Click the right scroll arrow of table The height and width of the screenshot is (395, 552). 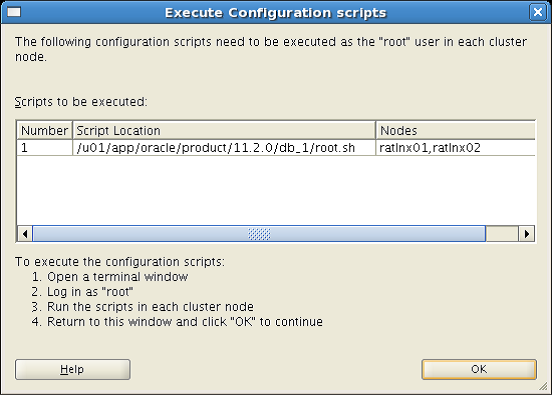pyautogui.click(x=527, y=234)
